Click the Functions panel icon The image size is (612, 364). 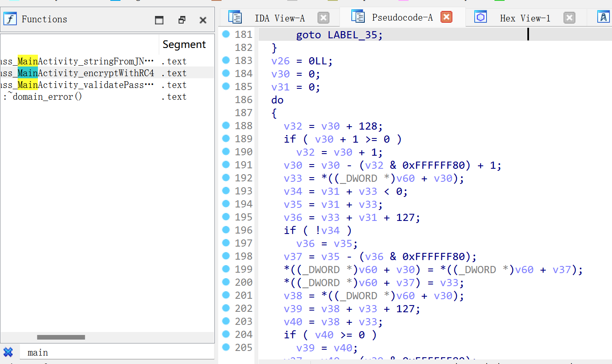[x=10, y=19]
